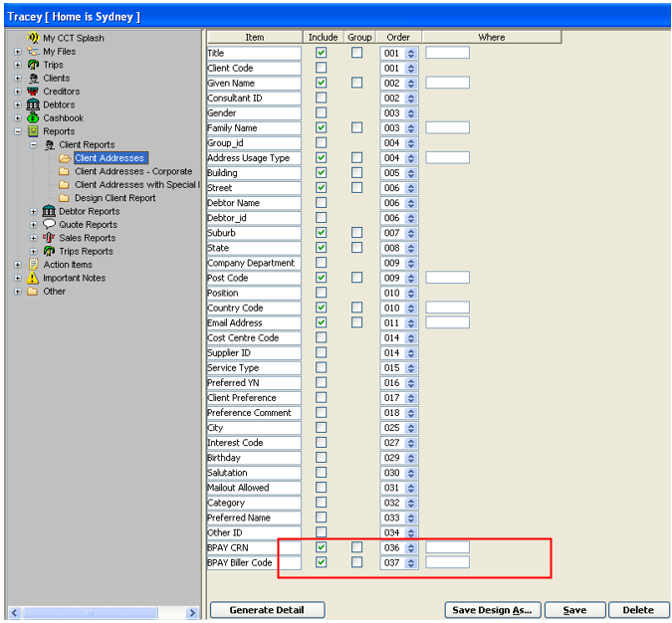This screenshot has height=623, width=672.
Task: Adjust Order spinner for Title row
Action: coord(411,53)
